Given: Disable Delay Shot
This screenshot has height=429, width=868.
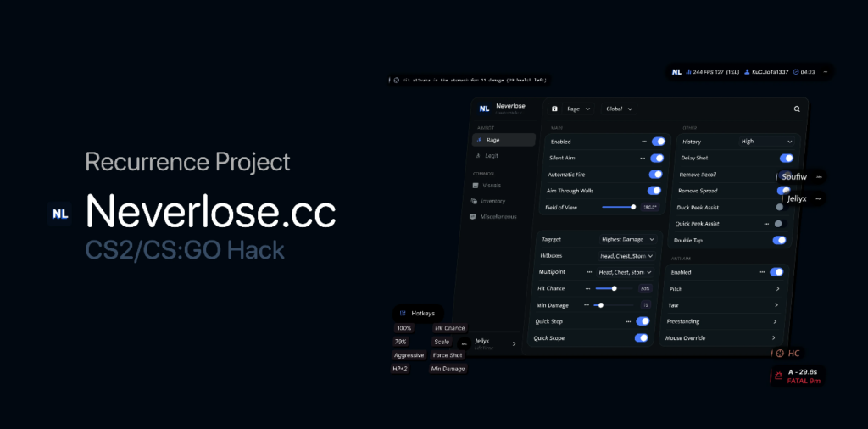Looking at the screenshot, I should pos(786,159).
